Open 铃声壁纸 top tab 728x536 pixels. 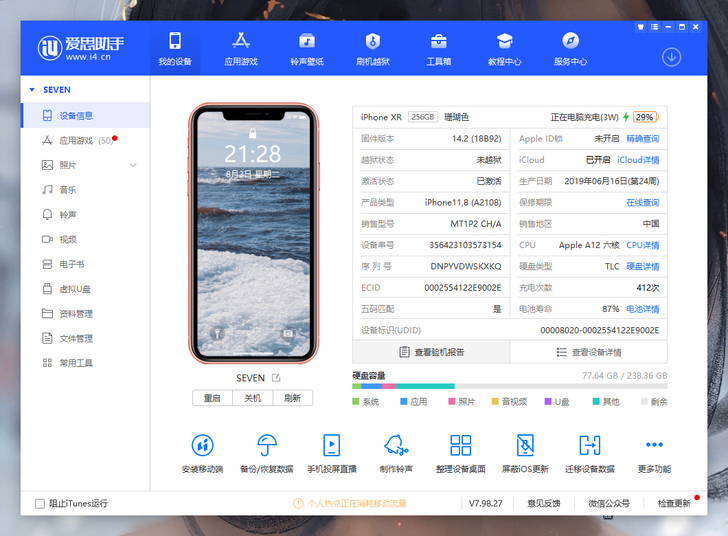tap(306, 49)
